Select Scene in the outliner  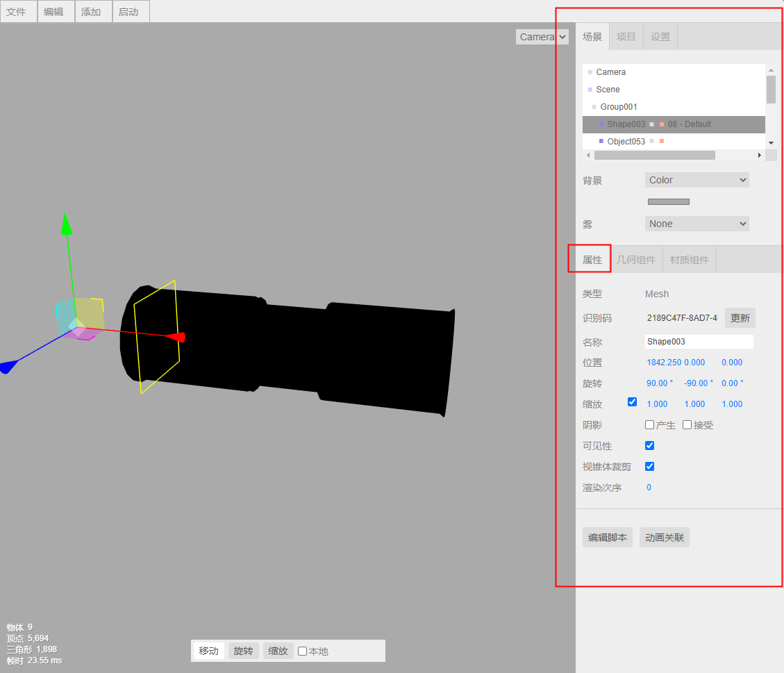(x=674, y=90)
